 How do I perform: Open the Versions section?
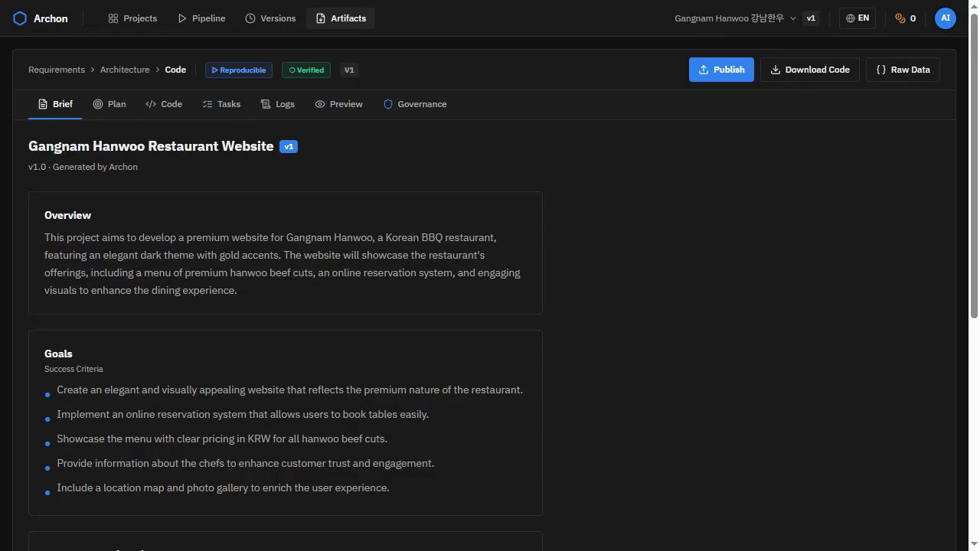coord(270,18)
